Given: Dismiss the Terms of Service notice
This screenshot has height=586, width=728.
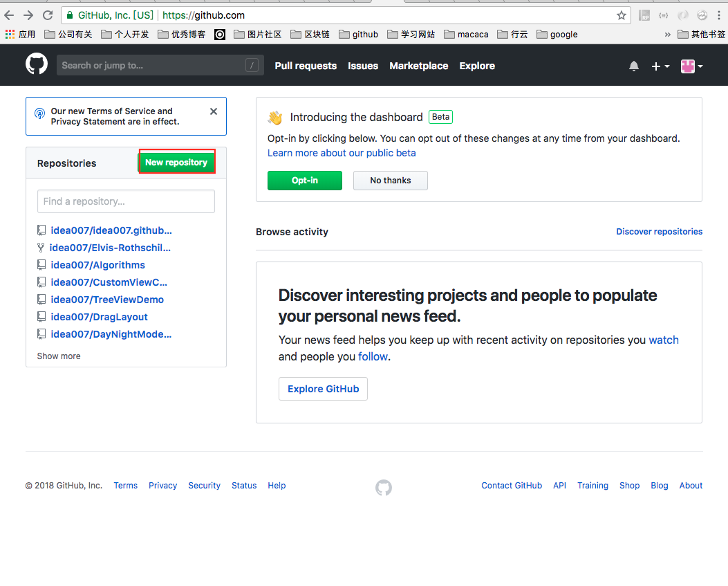Looking at the screenshot, I should (214, 111).
